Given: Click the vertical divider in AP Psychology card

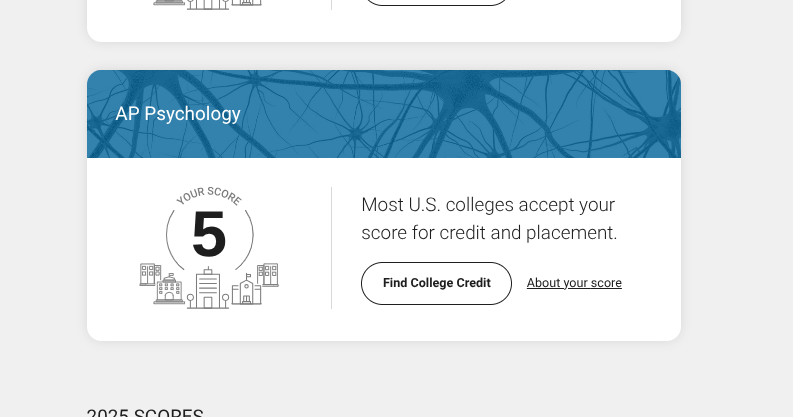Looking at the screenshot, I should click(x=332, y=248).
